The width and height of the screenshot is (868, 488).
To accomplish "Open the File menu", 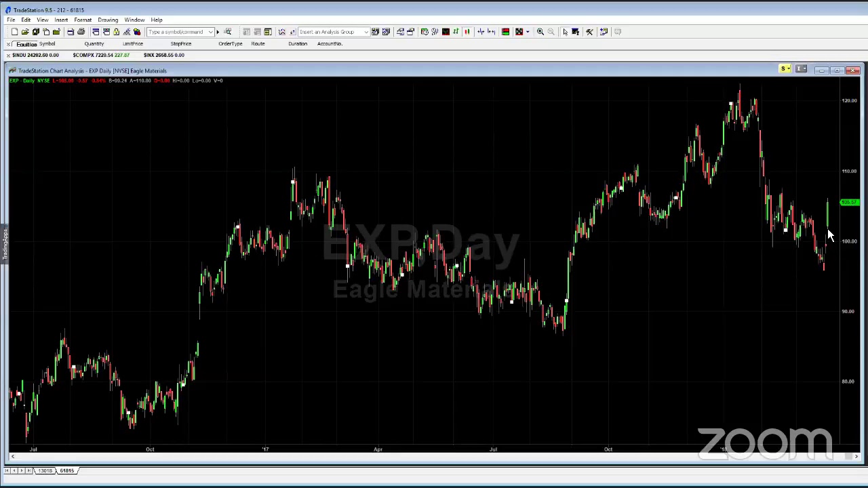I will tap(11, 20).
